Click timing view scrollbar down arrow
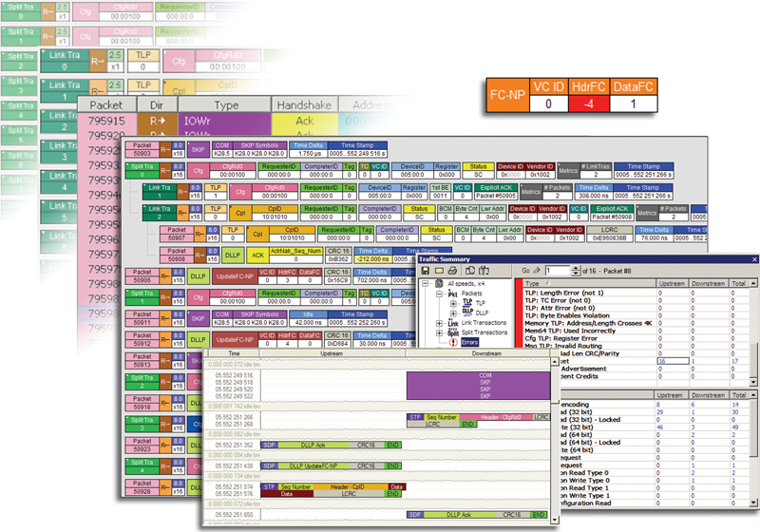Viewport: 760px width, 532px height. 555,520
